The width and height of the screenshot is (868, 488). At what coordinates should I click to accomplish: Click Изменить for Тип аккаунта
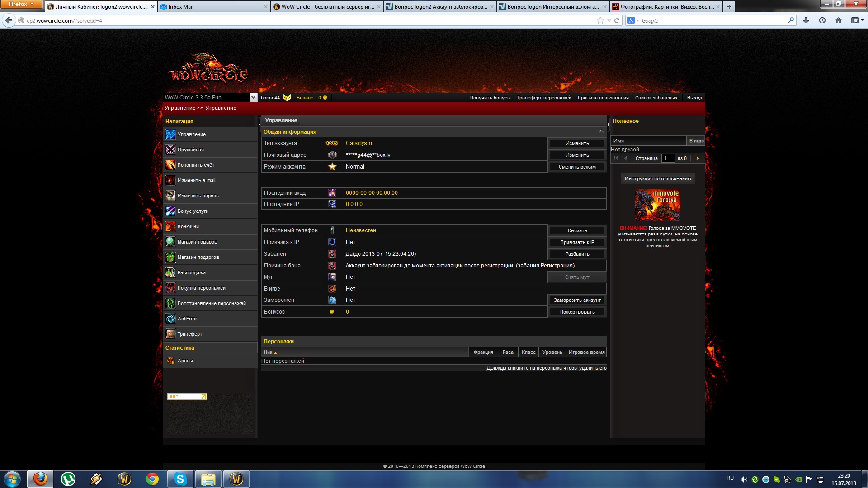tap(577, 143)
